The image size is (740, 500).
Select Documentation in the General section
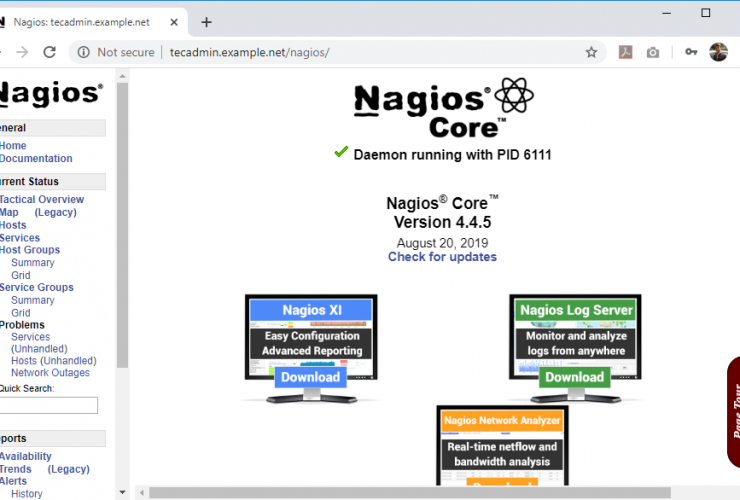[36, 159]
